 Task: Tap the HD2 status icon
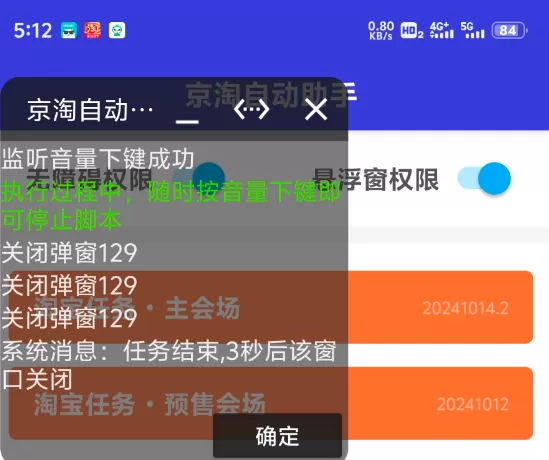pyautogui.click(x=412, y=30)
